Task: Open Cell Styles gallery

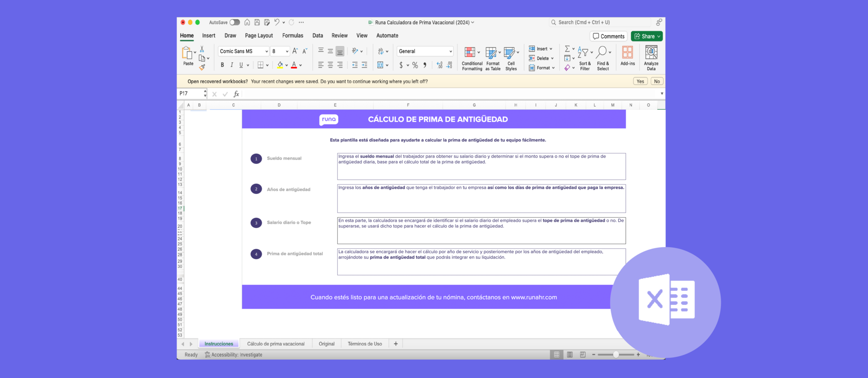Action: tap(511, 58)
